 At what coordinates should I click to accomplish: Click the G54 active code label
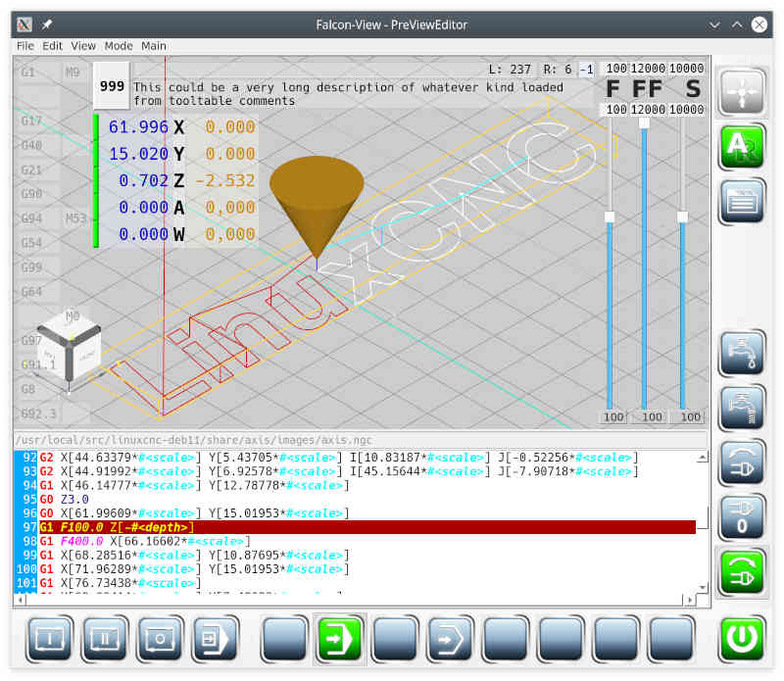[31, 243]
